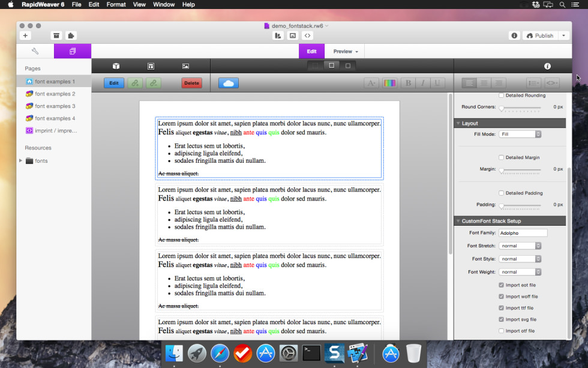Click the Publish button
Image resolution: width=588 pixels, height=368 pixels.
coord(541,35)
